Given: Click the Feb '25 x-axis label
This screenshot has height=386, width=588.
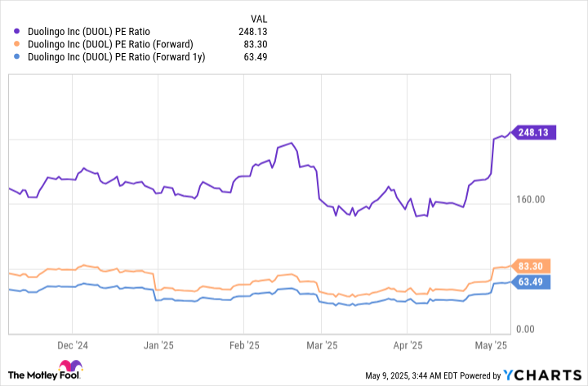Looking at the screenshot, I should [x=243, y=346].
